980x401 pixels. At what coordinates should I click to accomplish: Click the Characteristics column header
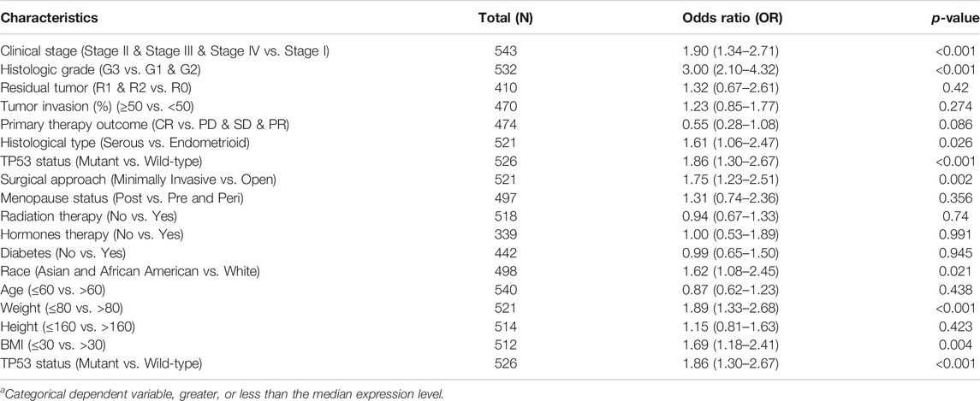(50, 19)
